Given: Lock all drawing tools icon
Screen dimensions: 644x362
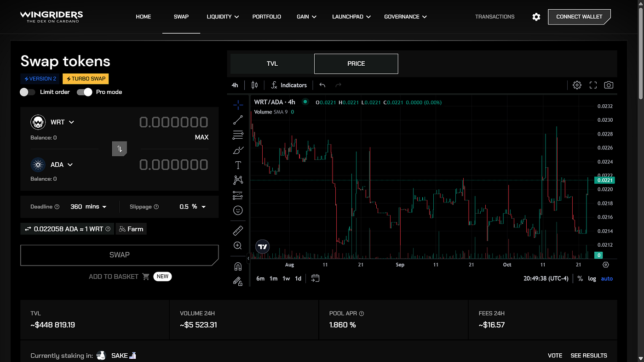Looking at the screenshot, I should [x=238, y=281].
